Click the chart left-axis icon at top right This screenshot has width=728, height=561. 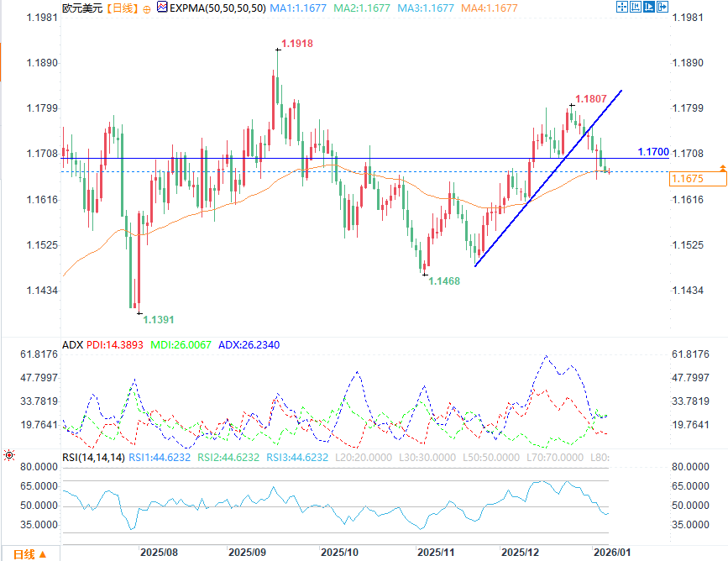click(x=635, y=7)
